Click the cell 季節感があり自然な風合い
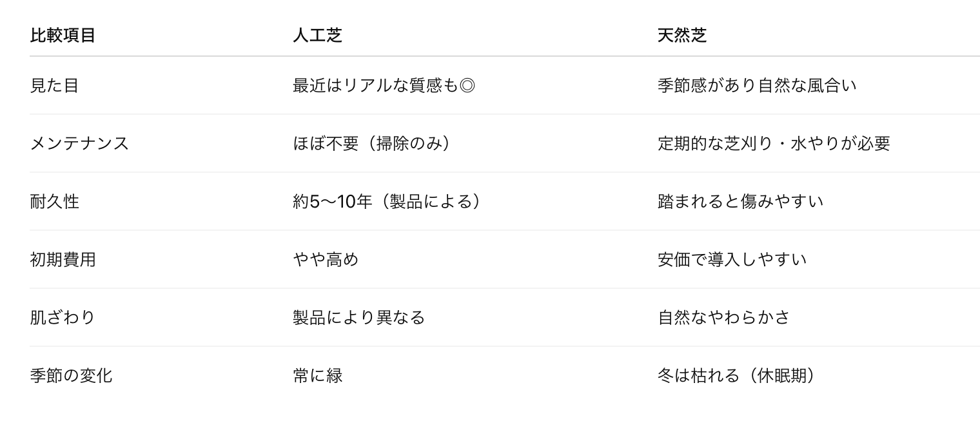 point(757,85)
